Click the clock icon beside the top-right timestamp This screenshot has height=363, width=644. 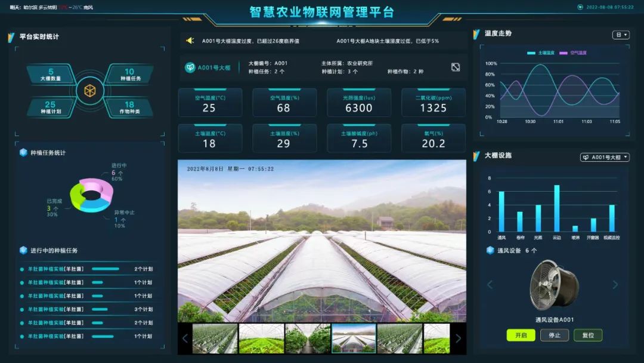point(580,7)
